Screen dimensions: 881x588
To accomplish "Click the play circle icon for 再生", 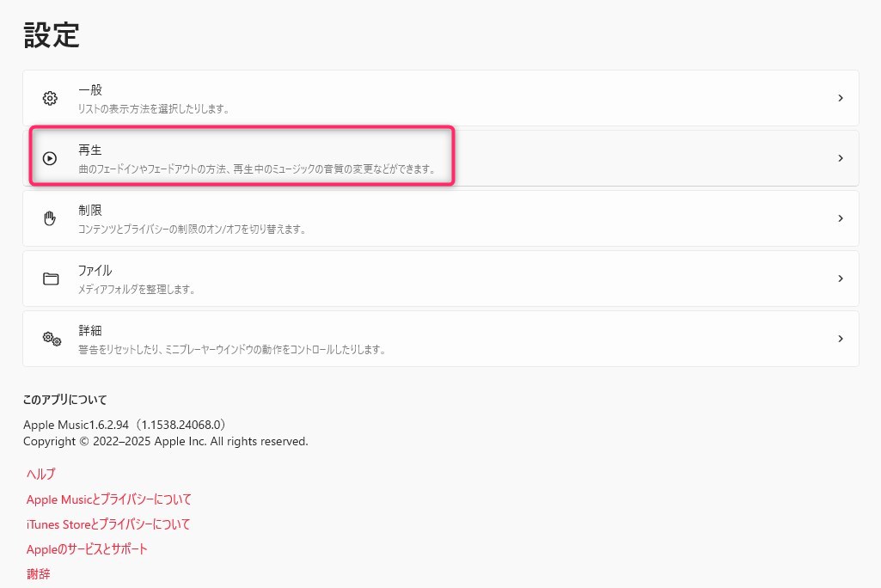I will pyautogui.click(x=50, y=158).
